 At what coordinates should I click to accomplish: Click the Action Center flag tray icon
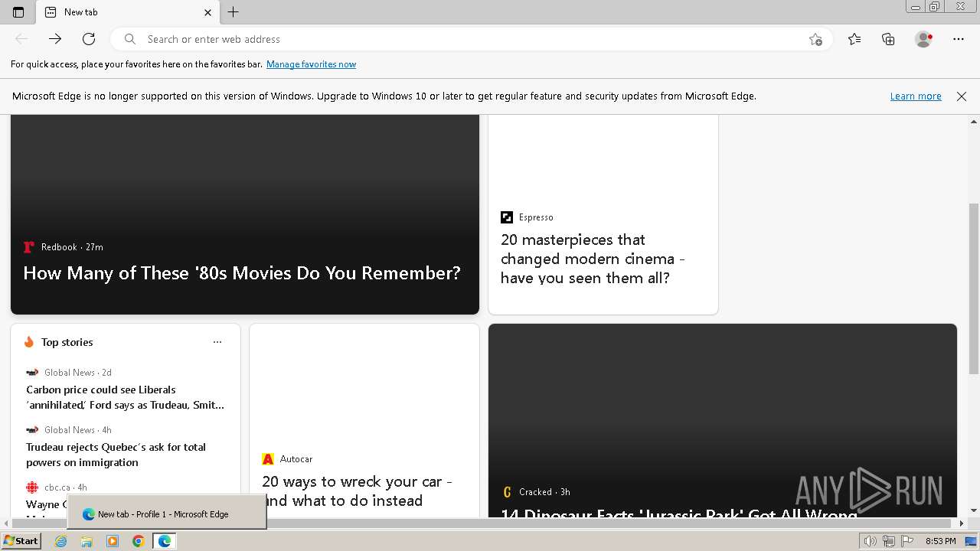coord(908,541)
